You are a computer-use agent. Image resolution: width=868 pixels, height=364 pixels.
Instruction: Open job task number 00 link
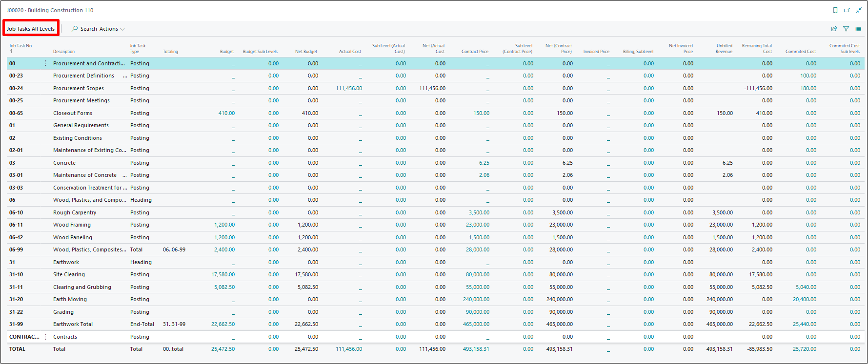12,63
